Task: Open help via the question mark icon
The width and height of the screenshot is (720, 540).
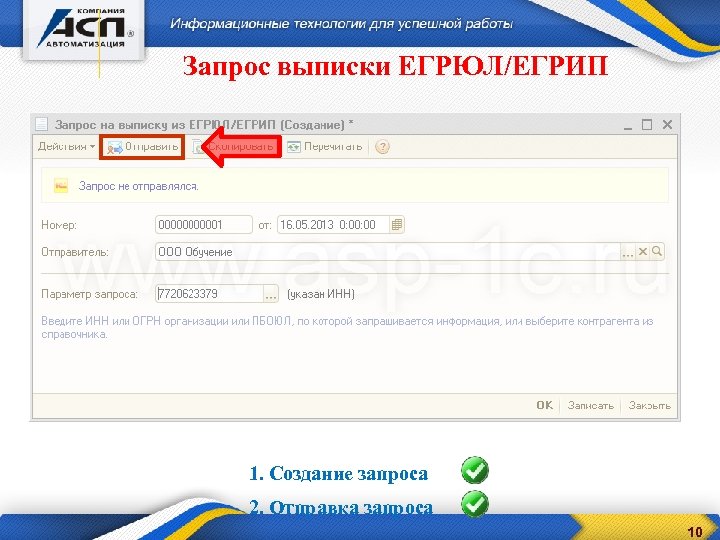Action: tap(382, 147)
